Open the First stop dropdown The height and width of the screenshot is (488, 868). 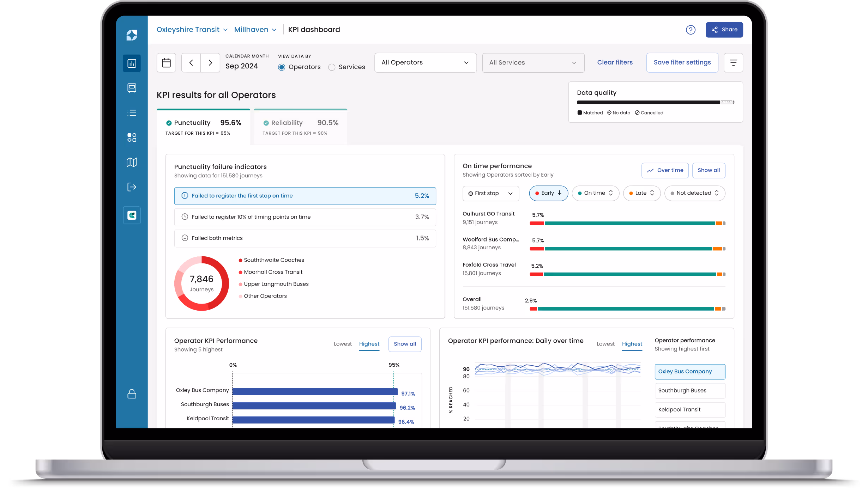coord(490,193)
